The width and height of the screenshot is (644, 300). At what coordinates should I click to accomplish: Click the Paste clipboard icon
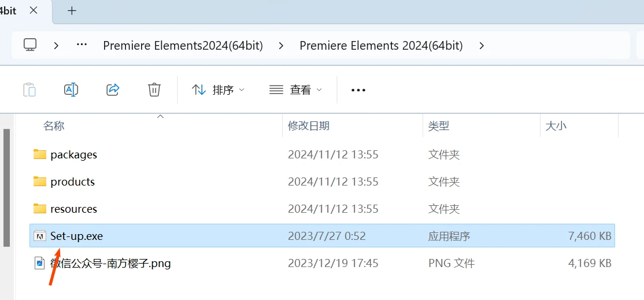pyautogui.click(x=29, y=90)
